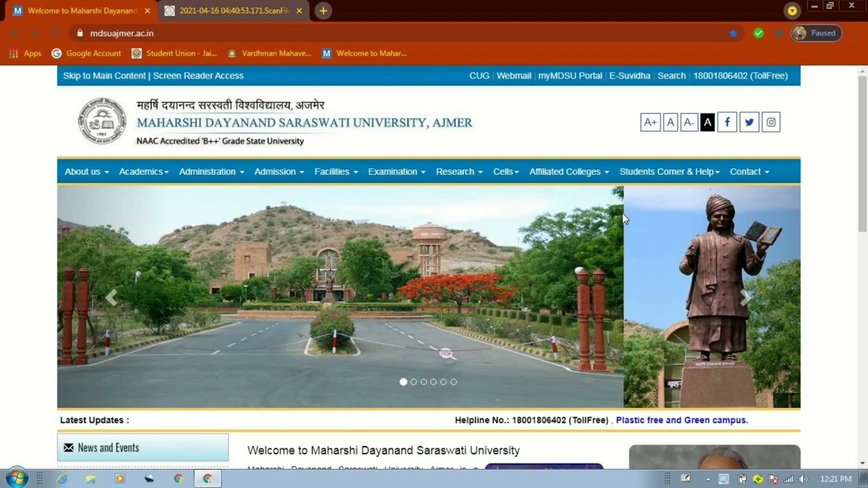The image size is (868, 488).
Task: Click the taskbar clock 12:21 PM
Action: 835,479
